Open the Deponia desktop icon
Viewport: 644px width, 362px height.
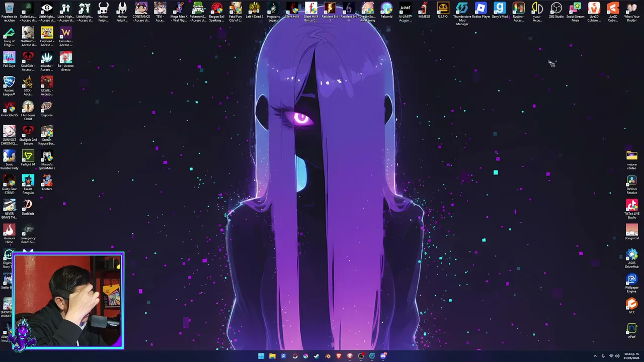(47, 109)
